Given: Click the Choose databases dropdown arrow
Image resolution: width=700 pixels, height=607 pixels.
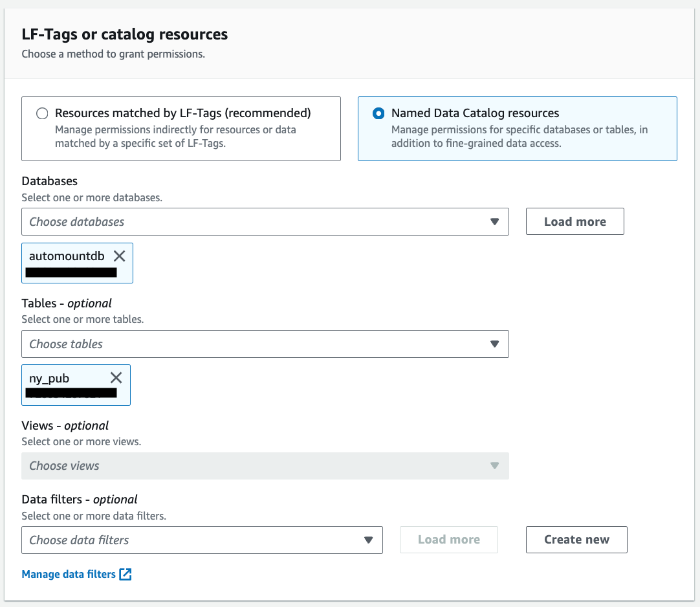Looking at the screenshot, I should (x=494, y=221).
